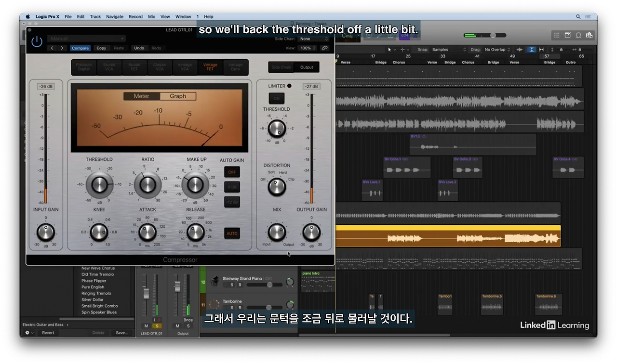Open the Loop Browser icon
Screen dimensions: 617x364
578,35
